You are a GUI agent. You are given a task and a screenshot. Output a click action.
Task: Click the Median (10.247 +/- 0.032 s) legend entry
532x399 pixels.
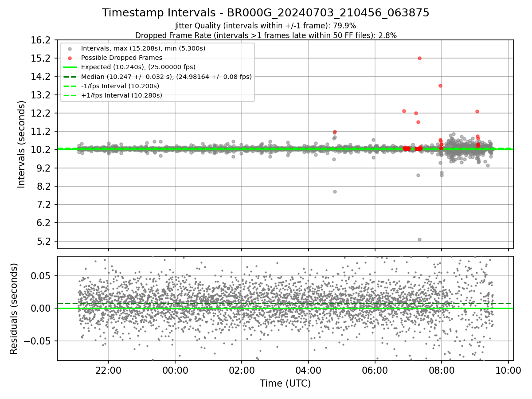click(x=166, y=77)
